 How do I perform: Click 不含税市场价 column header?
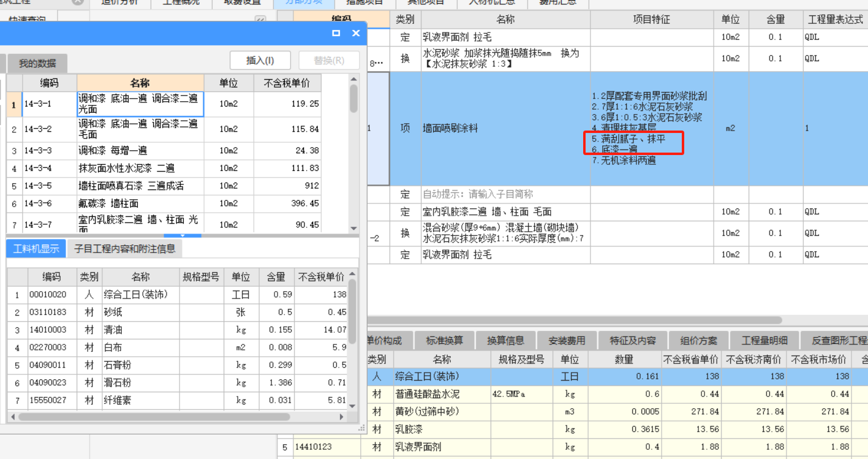(820, 360)
